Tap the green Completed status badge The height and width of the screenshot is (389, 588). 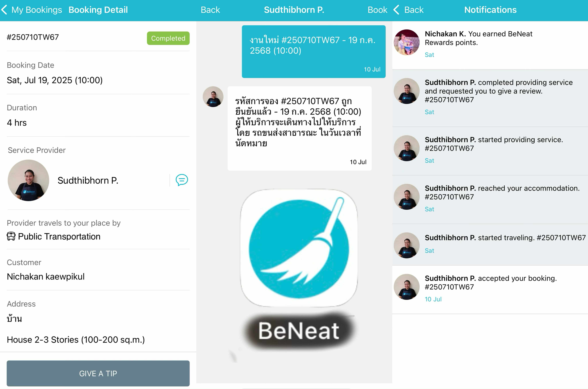[168, 38]
